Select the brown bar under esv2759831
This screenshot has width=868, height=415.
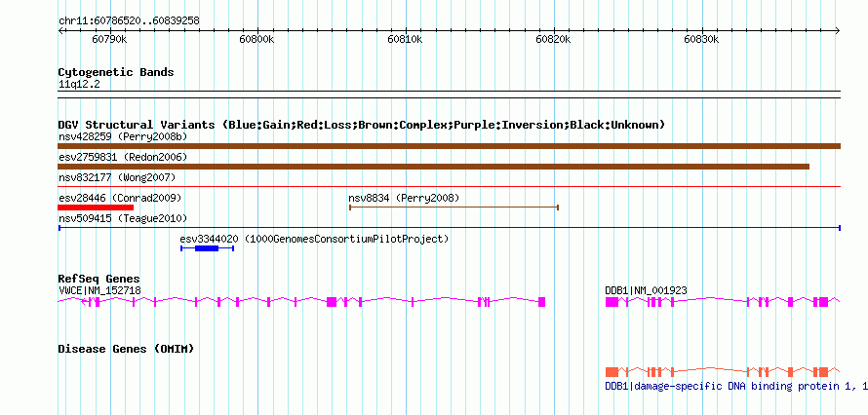(433, 167)
